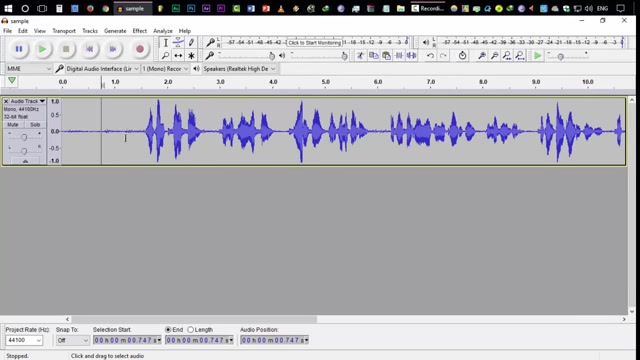640x360 pixels.
Task: Click the Paste icon in edit toolbar
Action: tap(386, 56)
